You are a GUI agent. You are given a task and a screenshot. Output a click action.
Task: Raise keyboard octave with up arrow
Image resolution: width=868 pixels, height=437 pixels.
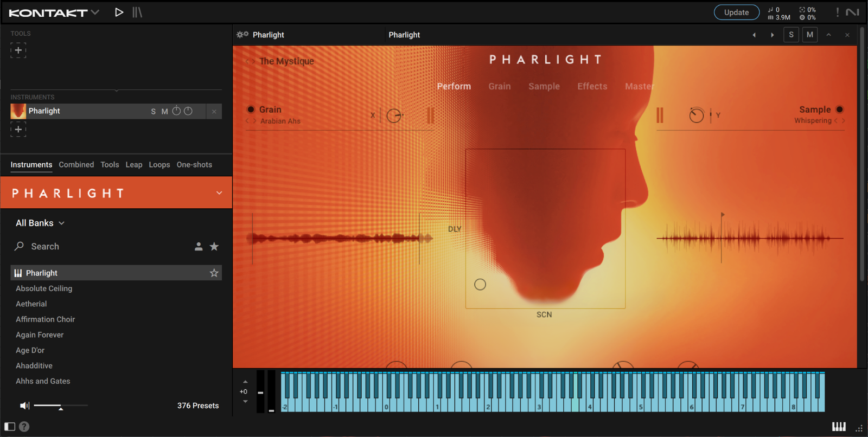[x=245, y=382]
